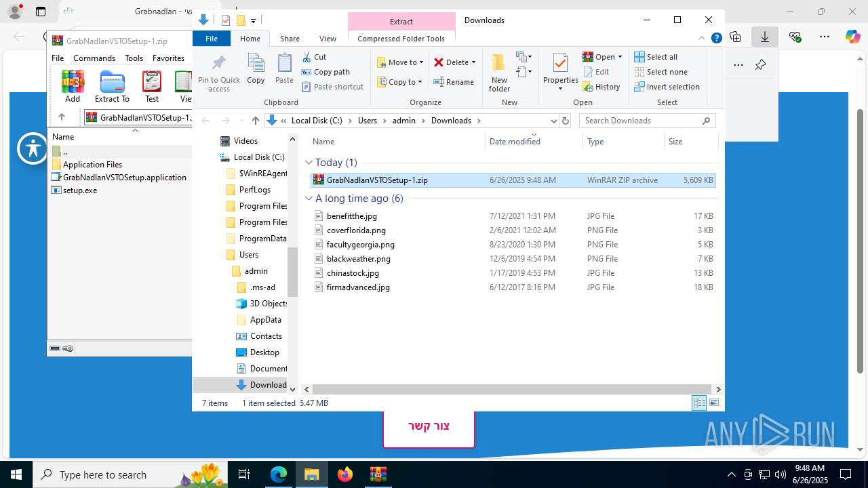Refresh the Downloads folder view
The height and width of the screenshot is (488, 868).
[x=566, y=121]
